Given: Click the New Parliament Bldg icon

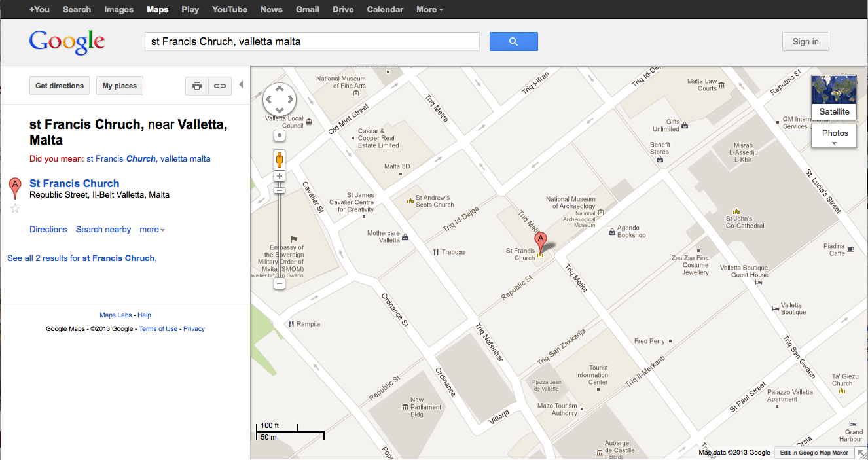Looking at the screenshot, I should click(x=405, y=407).
